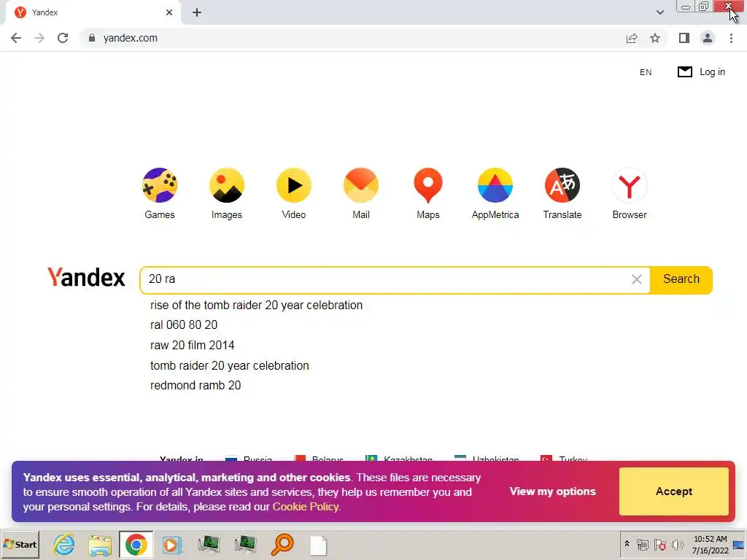Open Yandex Maps service icon

click(x=428, y=186)
